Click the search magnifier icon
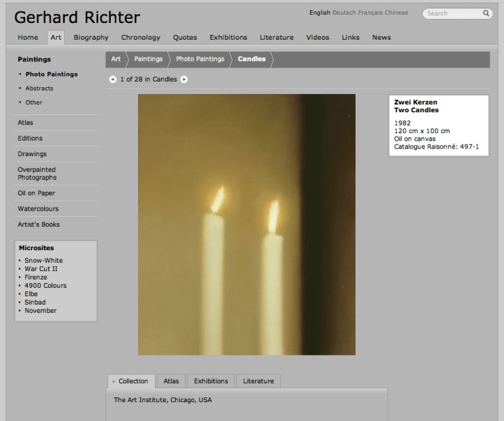 (486, 13)
